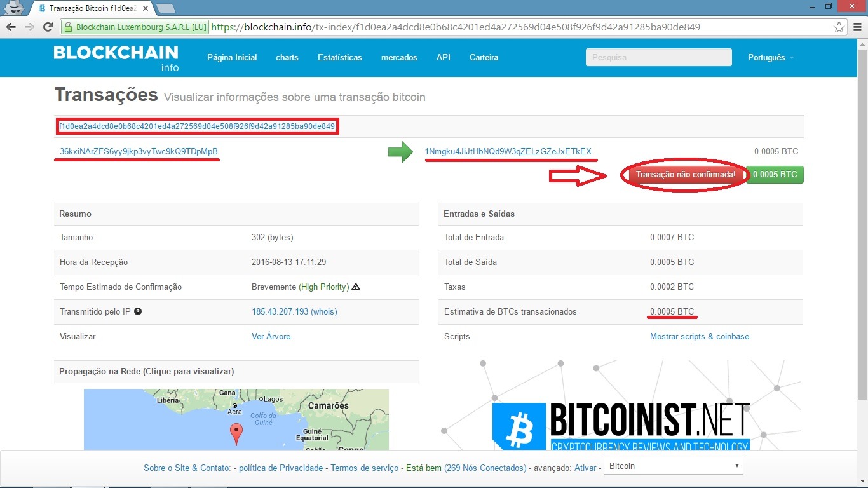Click the browser forward arrow

point(29,27)
